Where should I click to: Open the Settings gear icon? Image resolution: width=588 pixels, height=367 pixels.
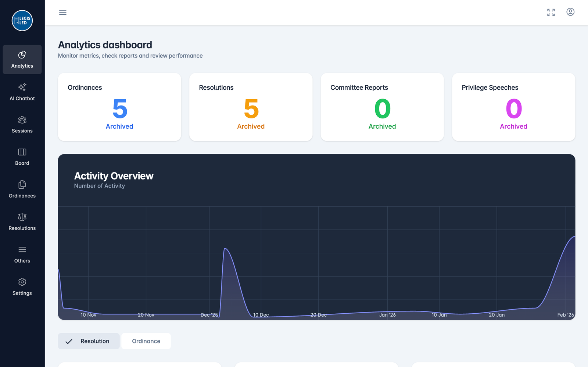tap(22, 282)
